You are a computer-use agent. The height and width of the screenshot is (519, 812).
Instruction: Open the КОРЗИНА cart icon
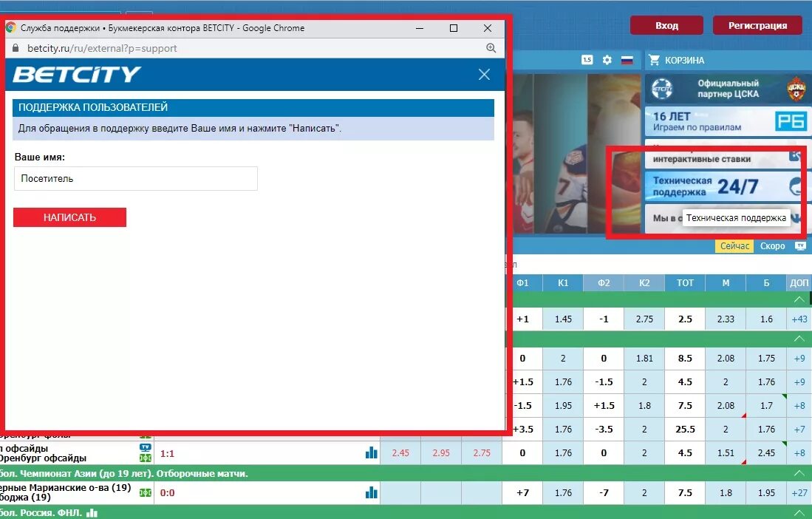[654, 60]
